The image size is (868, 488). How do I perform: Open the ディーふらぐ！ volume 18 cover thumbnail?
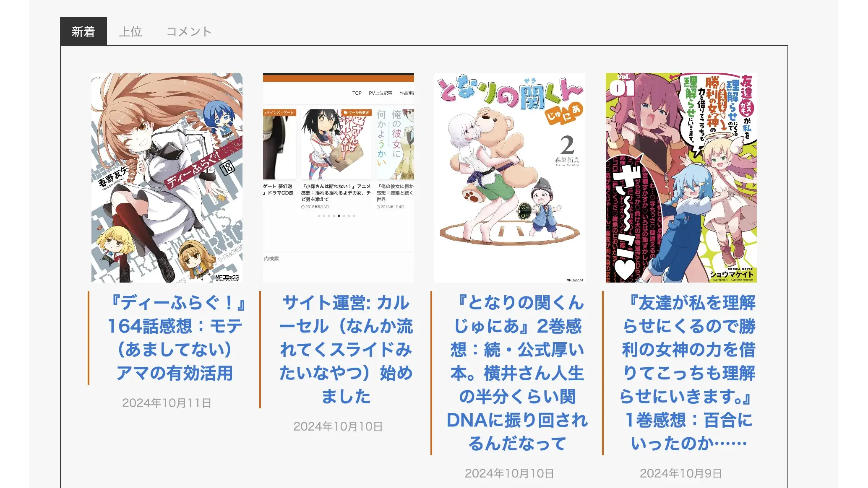(x=167, y=178)
